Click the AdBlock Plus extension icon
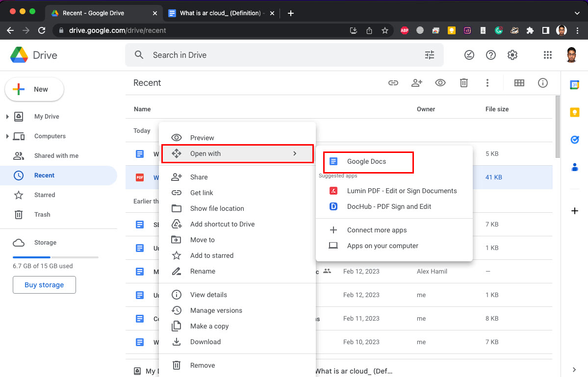Screen dimensions: 588x377 [404, 30]
